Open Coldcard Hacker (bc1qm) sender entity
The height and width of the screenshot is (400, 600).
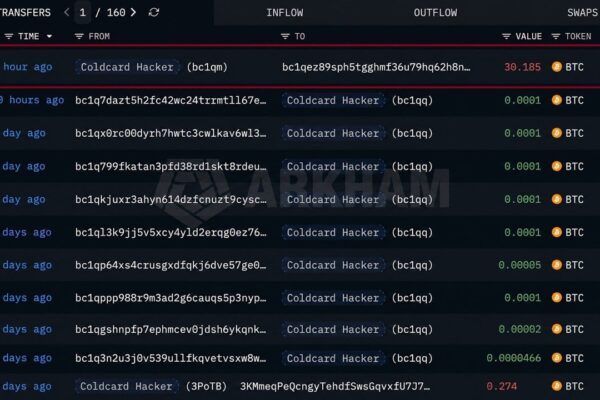point(127,67)
